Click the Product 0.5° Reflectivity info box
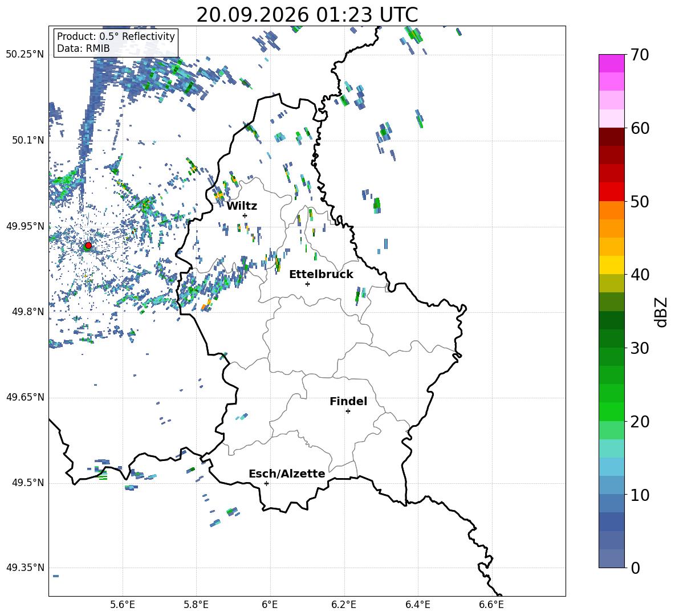 (x=116, y=42)
